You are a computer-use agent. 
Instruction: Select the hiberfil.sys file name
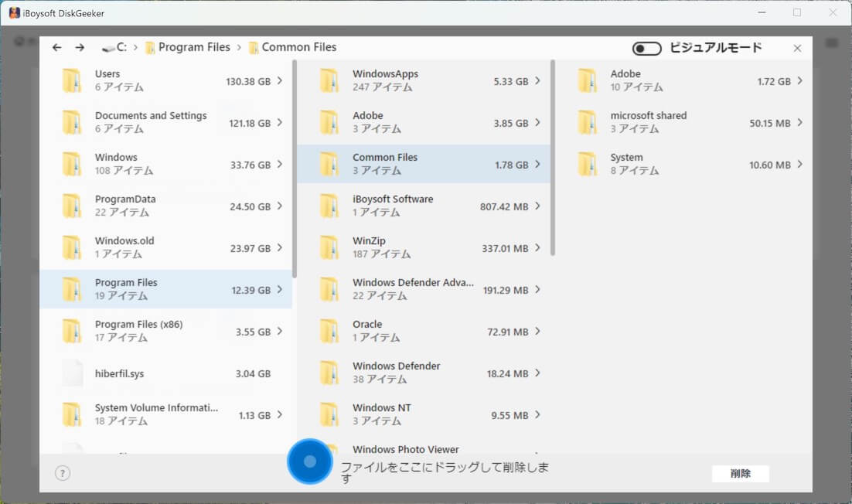click(x=120, y=373)
